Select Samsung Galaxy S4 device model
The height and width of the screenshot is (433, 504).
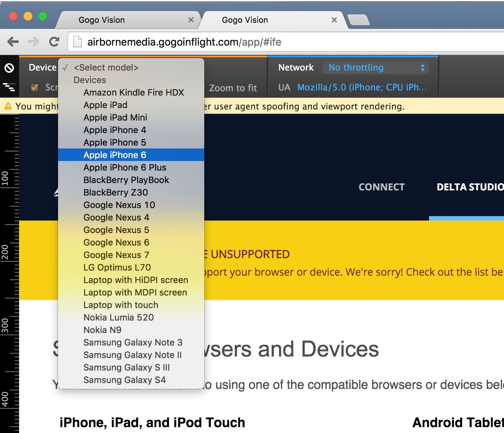coord(124,380)
